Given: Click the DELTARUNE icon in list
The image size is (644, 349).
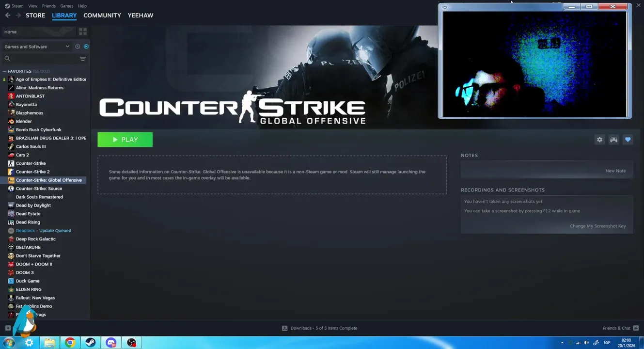Looking at the screenshot, I should (x=11, y=247).
